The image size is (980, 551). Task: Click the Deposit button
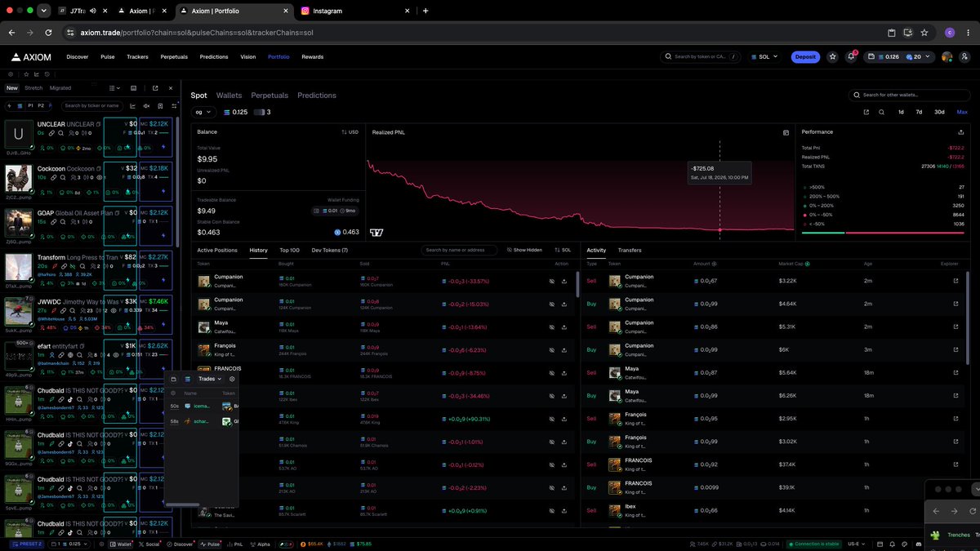(x=805, y=57)
